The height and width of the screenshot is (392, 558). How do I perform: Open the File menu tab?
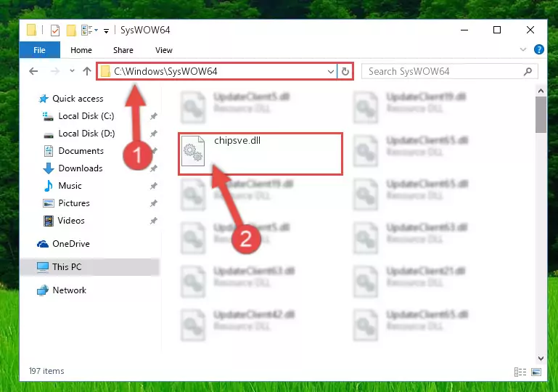[x=39, y=50]
